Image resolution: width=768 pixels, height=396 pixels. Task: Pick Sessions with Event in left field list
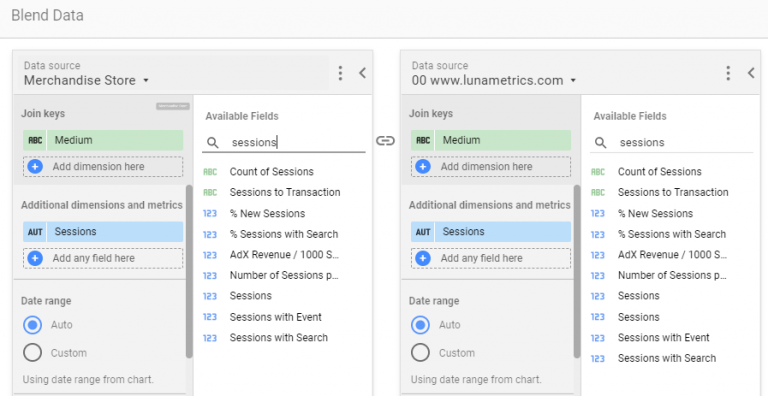pyautogui.click(x=275, y=317)
